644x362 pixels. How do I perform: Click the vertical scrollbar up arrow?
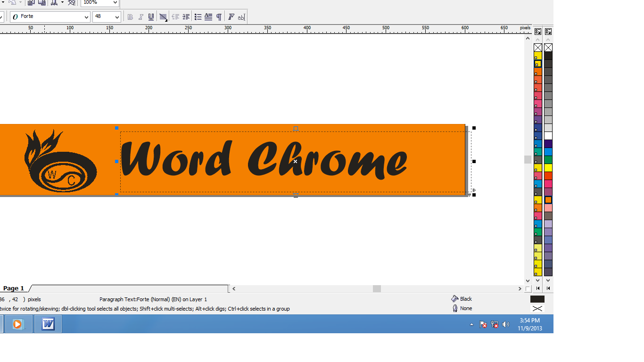pyautogui.click(x=528, y=39)
